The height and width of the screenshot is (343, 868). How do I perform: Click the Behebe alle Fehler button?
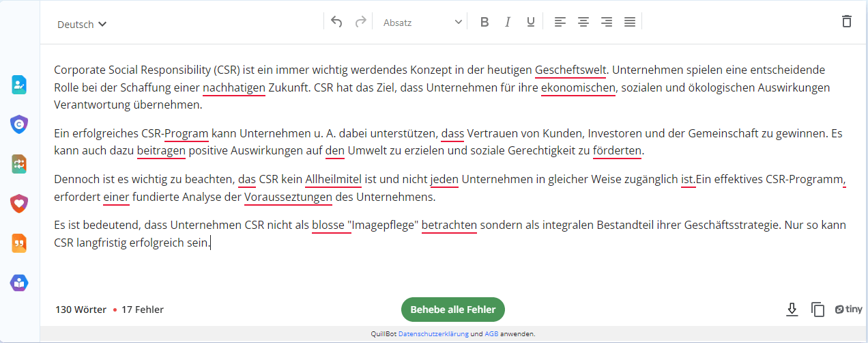pyautogui.click(x=453, y=310)
